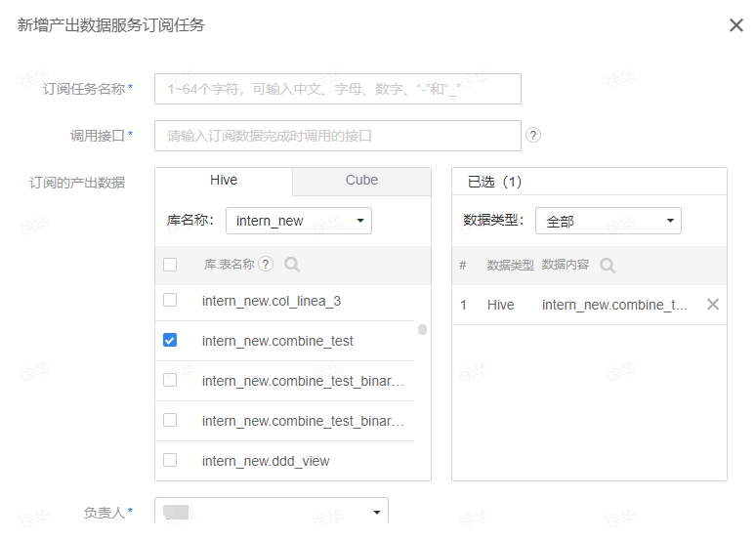The image size is (756, 540).
Task: Open 数据类型 dropdown showing 全部
Action: coord(608,221)
